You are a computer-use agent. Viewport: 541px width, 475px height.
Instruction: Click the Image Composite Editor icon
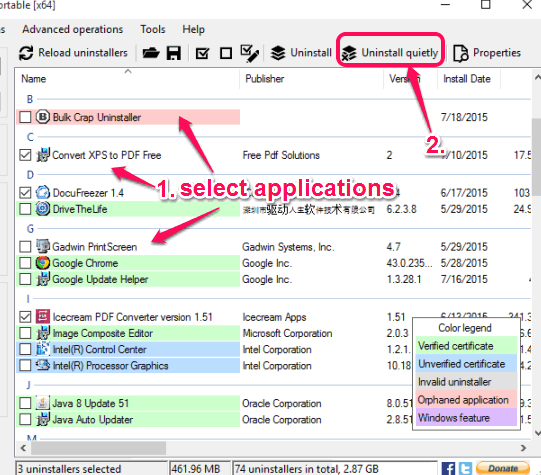[x=43, y=333]
